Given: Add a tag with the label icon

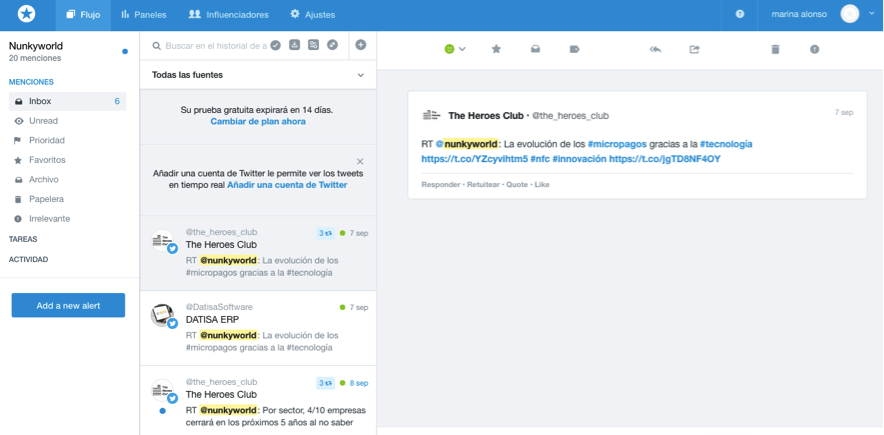Looking at the screenshot, I should (x=574, y=49).
